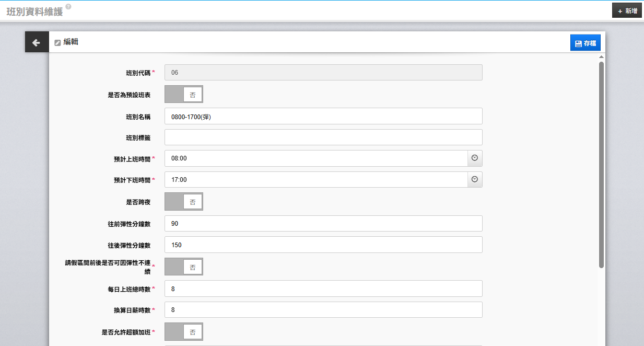Toggle the 是否為預設班表 switch
Screen dimensions: 644x346
point(183,95)
